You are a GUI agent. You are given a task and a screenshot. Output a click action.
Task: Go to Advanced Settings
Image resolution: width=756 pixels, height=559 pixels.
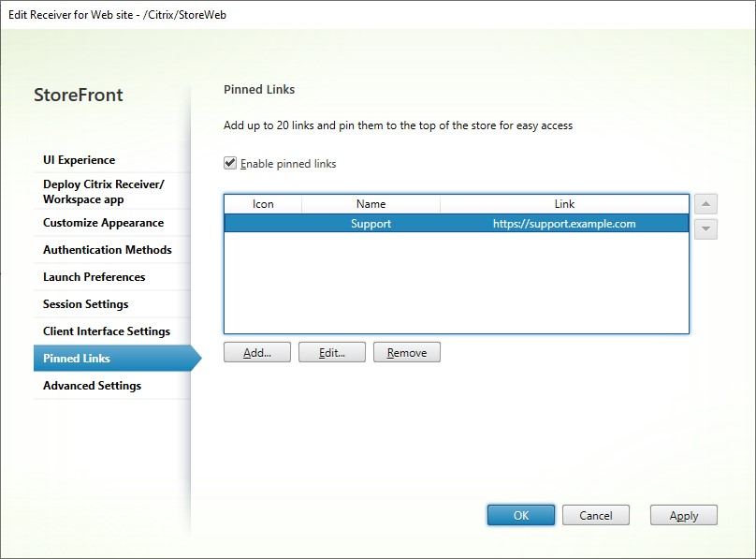[x=112, y=386]
